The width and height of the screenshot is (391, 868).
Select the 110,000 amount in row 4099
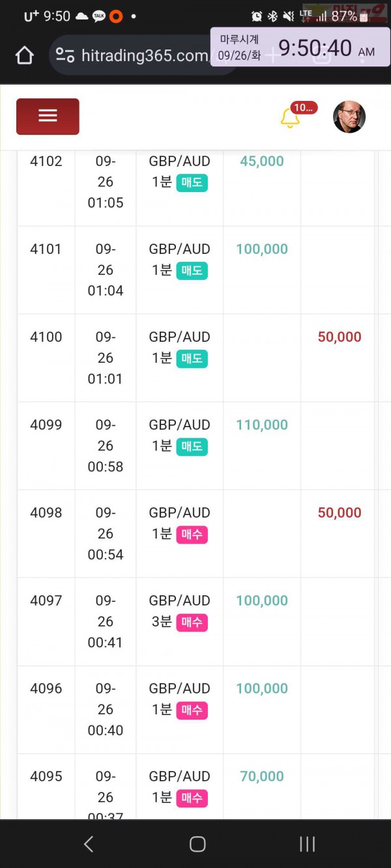(x=262, y=425)
